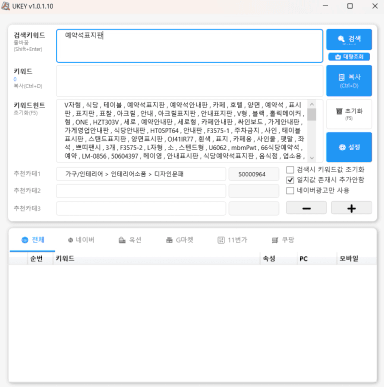
Task: Click the icon on 대량조회 button
Action: pos(338,57)
